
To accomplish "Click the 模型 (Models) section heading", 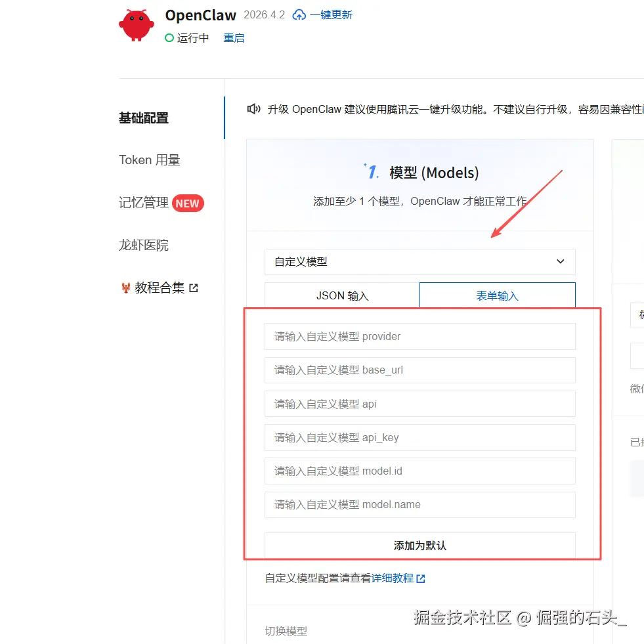I will click(x=434, y=173).
